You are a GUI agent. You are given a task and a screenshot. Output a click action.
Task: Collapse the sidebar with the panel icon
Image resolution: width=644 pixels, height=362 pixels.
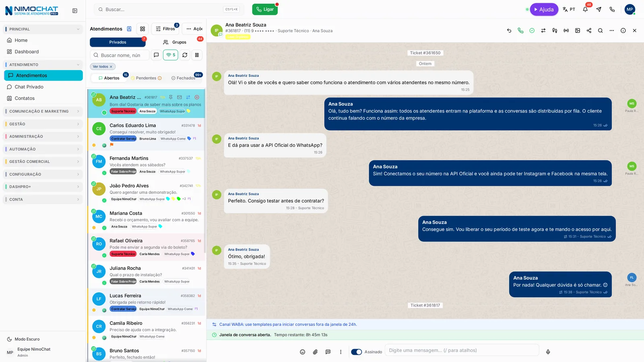tap(75, 11)
